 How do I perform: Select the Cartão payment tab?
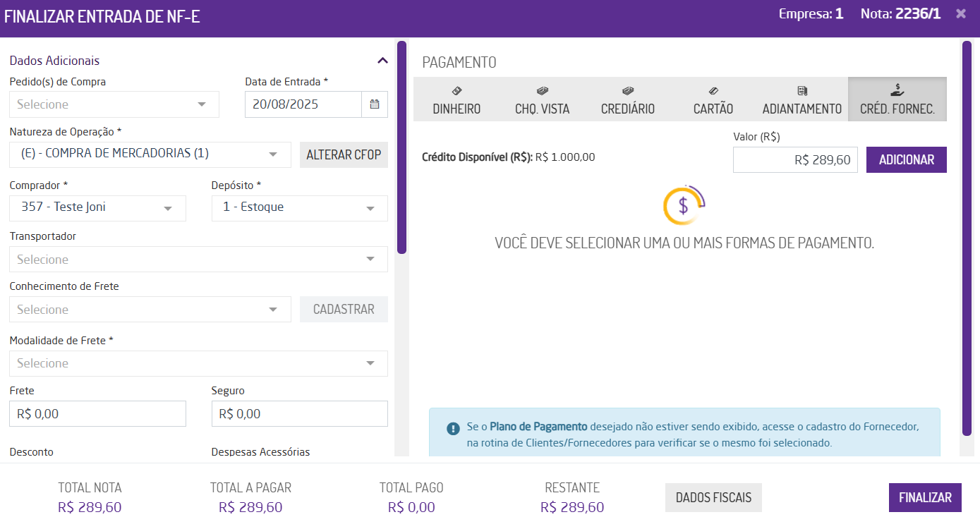point(713,99)
